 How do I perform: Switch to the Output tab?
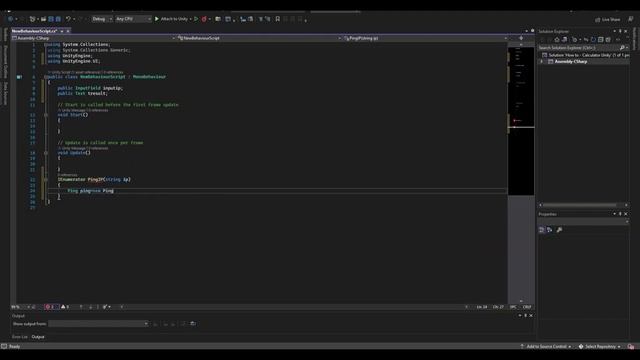pos(38,337)
